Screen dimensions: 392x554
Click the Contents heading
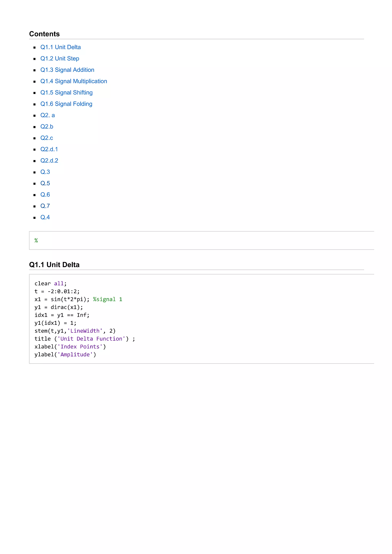point(44,34)
